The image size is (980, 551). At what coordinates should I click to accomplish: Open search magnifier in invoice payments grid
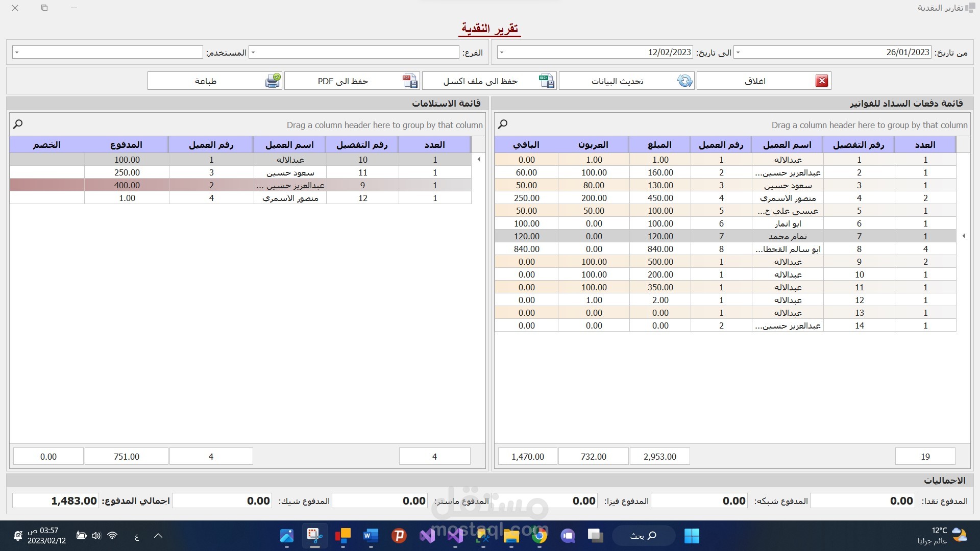pos(503,124)
